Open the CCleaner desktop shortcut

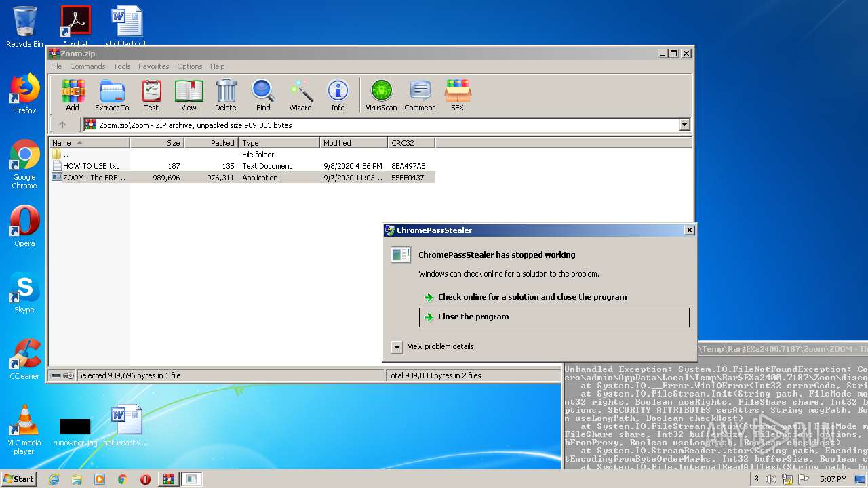24,359
